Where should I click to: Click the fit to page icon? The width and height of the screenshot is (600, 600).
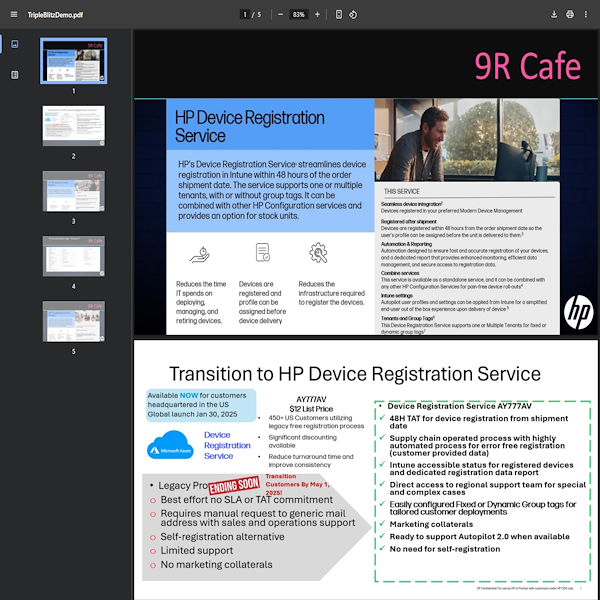click(x=339, y=15)
